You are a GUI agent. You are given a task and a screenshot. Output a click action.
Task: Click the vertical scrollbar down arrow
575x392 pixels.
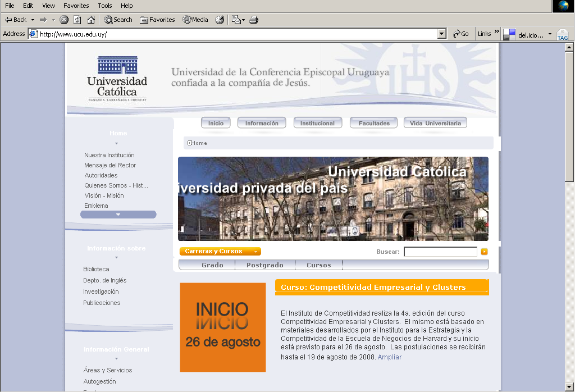569,387
